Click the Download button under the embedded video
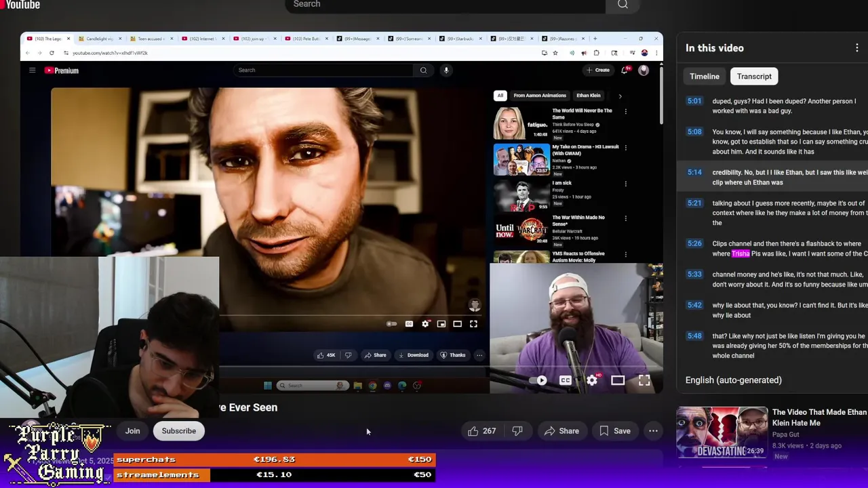 pos(414,355)
